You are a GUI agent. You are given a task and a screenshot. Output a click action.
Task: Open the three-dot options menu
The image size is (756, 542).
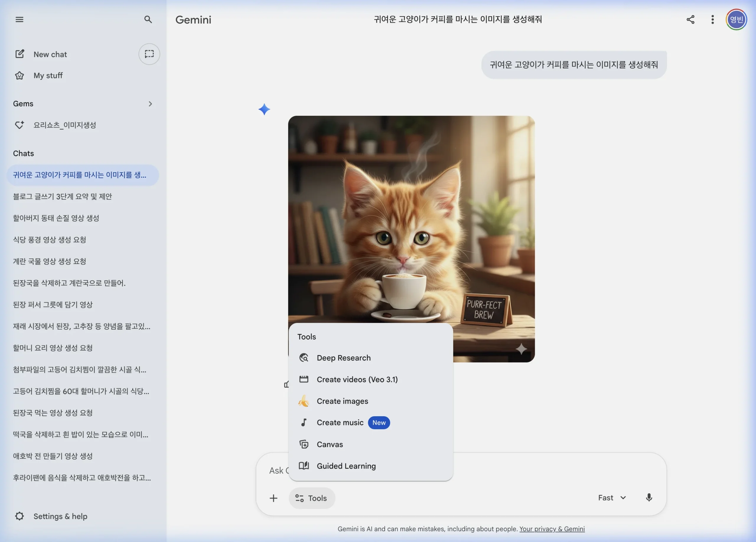click(x=712, y=19)
